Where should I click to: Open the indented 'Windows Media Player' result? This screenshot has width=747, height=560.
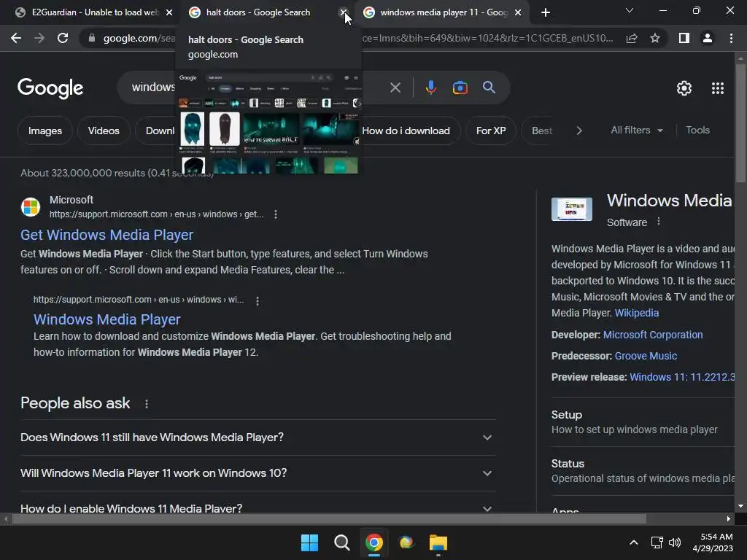click(x=107, y=319)
